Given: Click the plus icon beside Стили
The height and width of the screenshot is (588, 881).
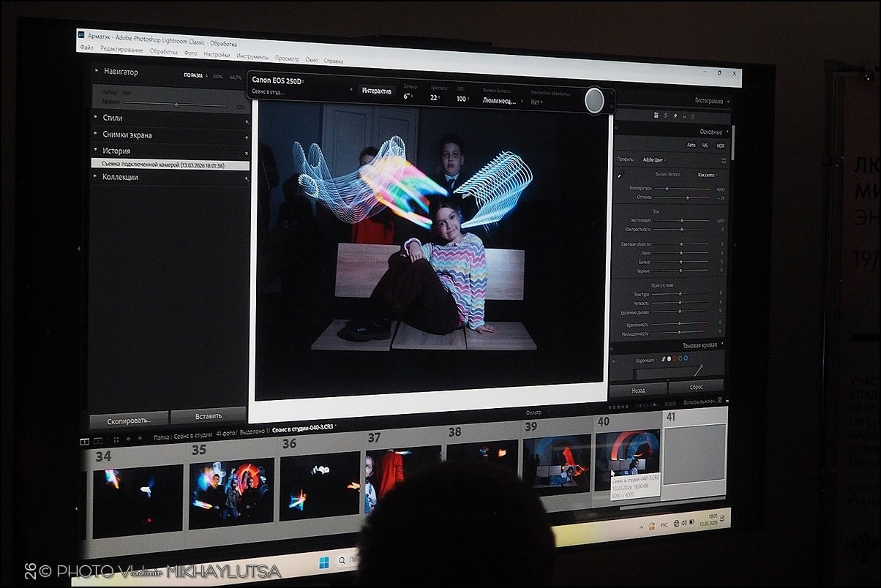Looking at the screenshot, I should pyautogui.click(x=247, y=121).
